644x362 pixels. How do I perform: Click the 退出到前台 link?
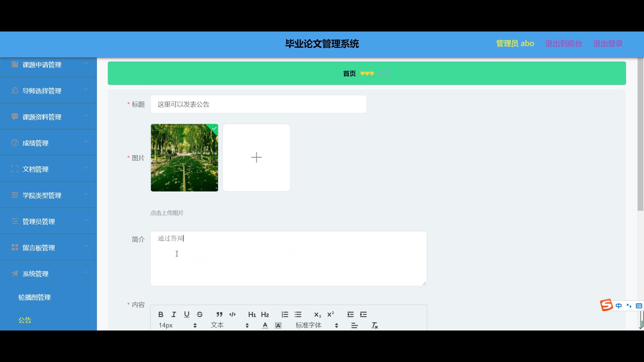click(563, 44)
